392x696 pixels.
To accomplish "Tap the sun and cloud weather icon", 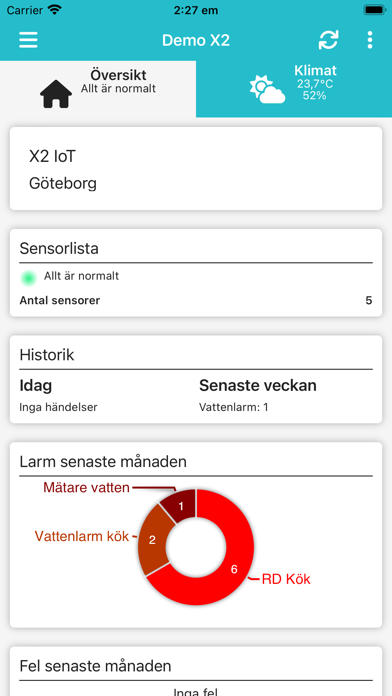I will click(x=267, y=90).
